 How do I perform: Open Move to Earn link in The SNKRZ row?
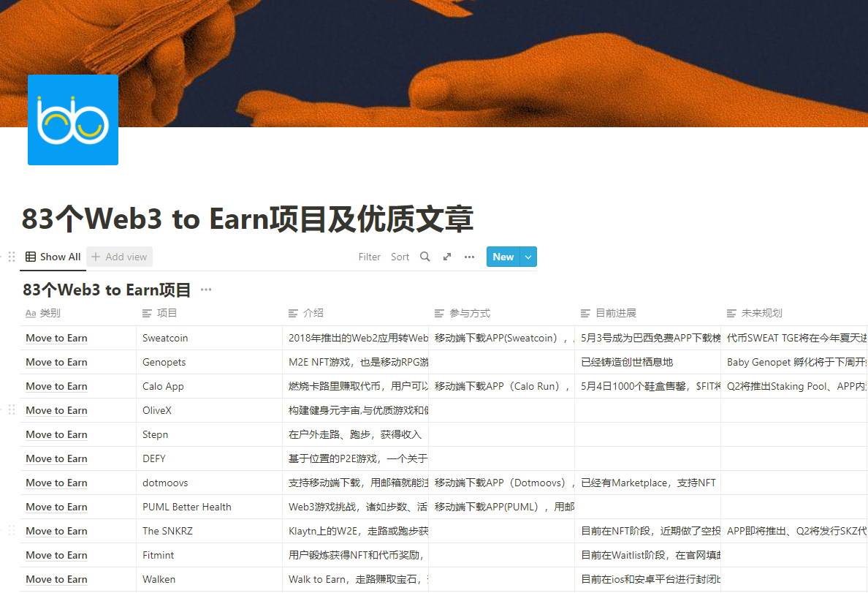(x=56, y=531)
